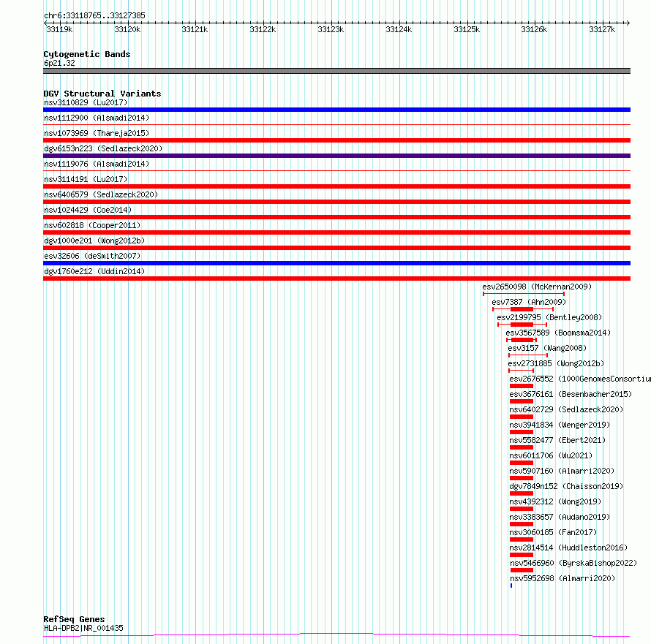Click the esv3676161 (Besenbacher2015) label
The width and height of the screenshot is (651, 644).
(x=571, y=394)
